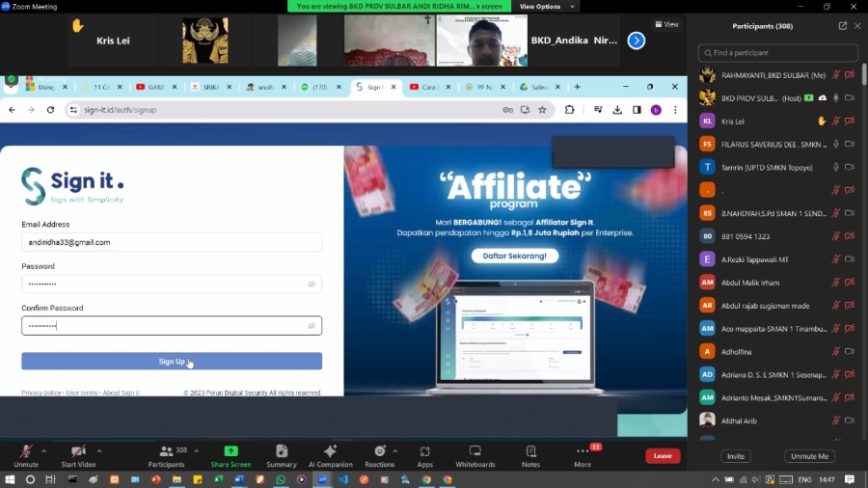Close the 11 Co browser tab

pos(120,87)
